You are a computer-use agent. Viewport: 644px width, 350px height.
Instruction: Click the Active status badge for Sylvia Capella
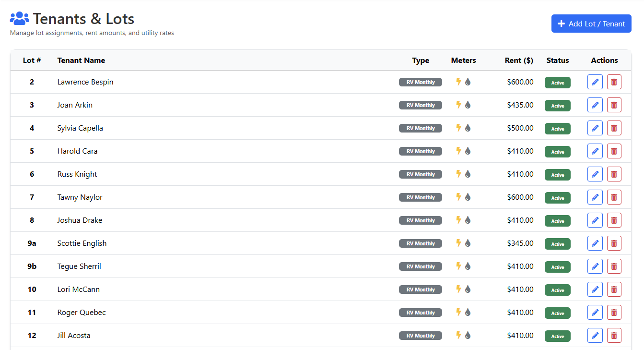(x=558, y=129)
